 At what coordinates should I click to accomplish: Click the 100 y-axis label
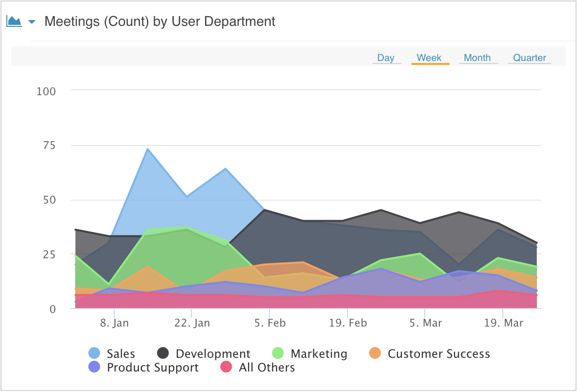46,91
